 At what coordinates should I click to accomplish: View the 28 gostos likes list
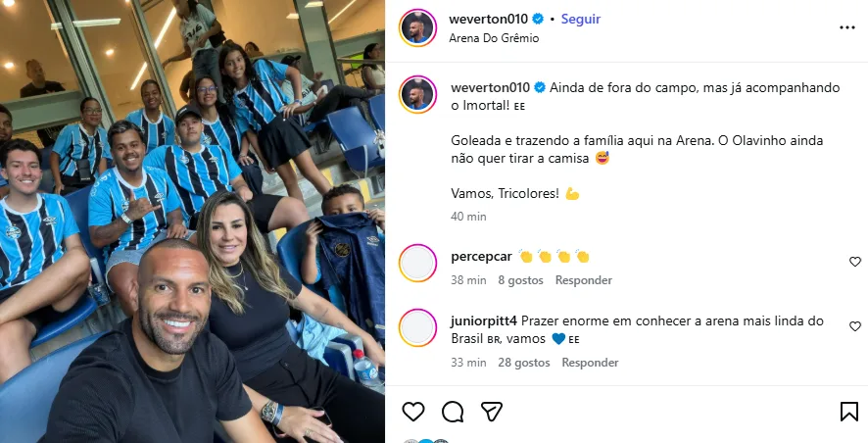coord(524,363)
